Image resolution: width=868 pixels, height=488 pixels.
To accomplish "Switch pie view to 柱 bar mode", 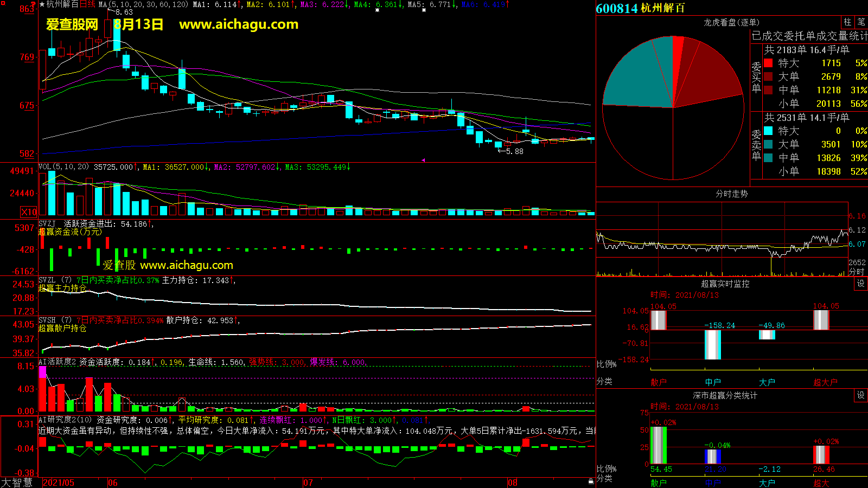I will (x=847, y=22).
